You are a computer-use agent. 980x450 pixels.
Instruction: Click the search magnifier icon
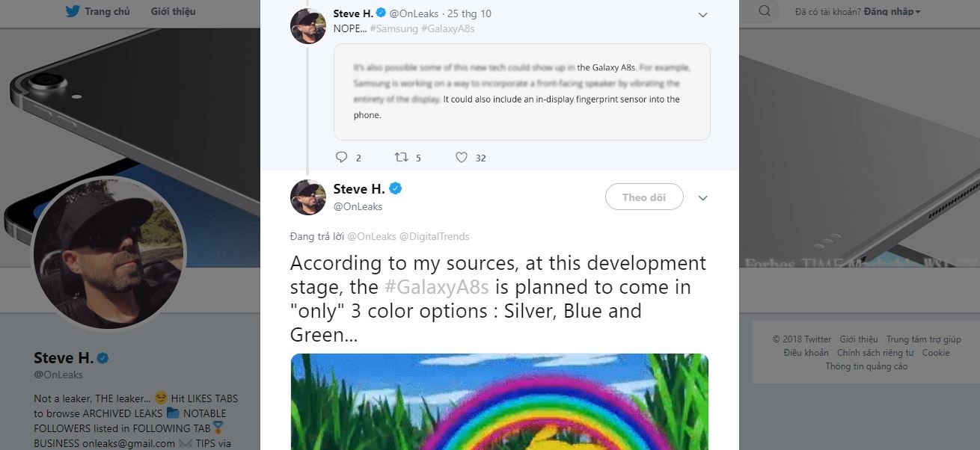coord(764,10)
